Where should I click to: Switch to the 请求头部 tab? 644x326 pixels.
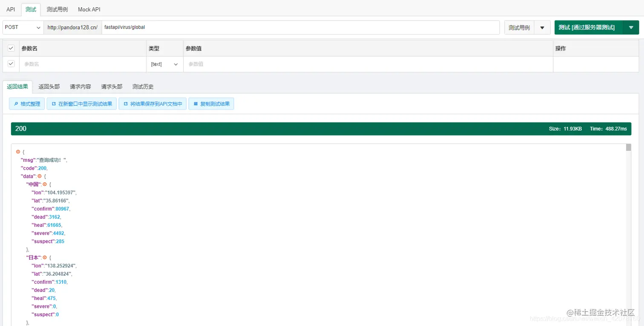(x=112, y=87)
